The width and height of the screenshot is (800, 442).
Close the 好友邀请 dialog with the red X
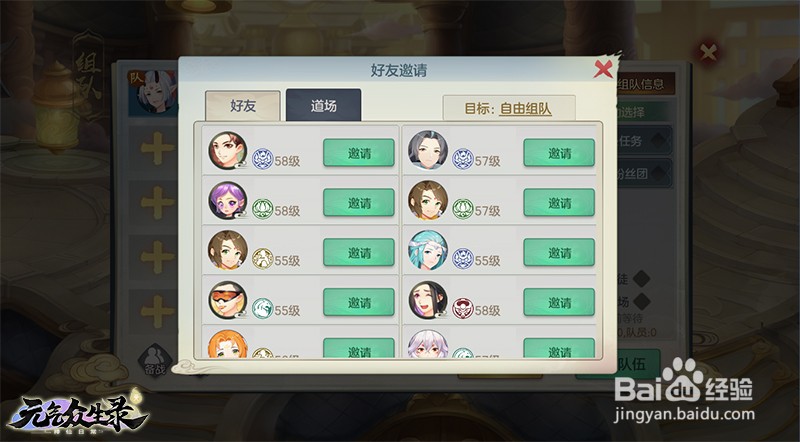click(603, 69)
